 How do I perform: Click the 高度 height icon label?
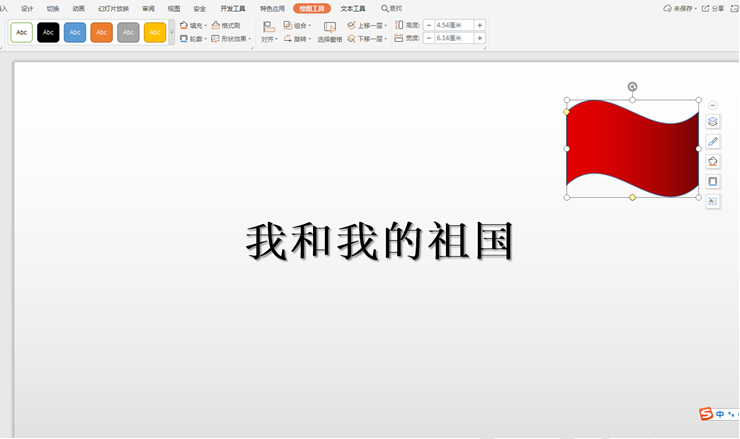407,25
